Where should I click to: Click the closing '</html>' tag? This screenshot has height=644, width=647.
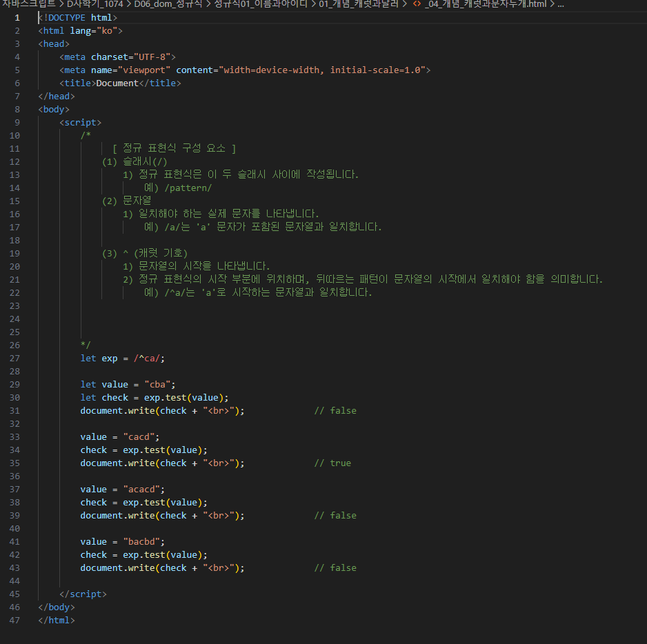pos(57,620)
